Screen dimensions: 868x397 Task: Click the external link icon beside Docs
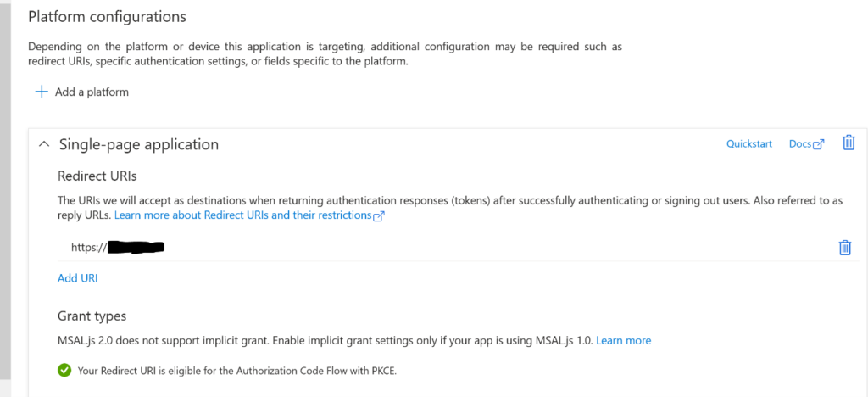tap(818, 144)
